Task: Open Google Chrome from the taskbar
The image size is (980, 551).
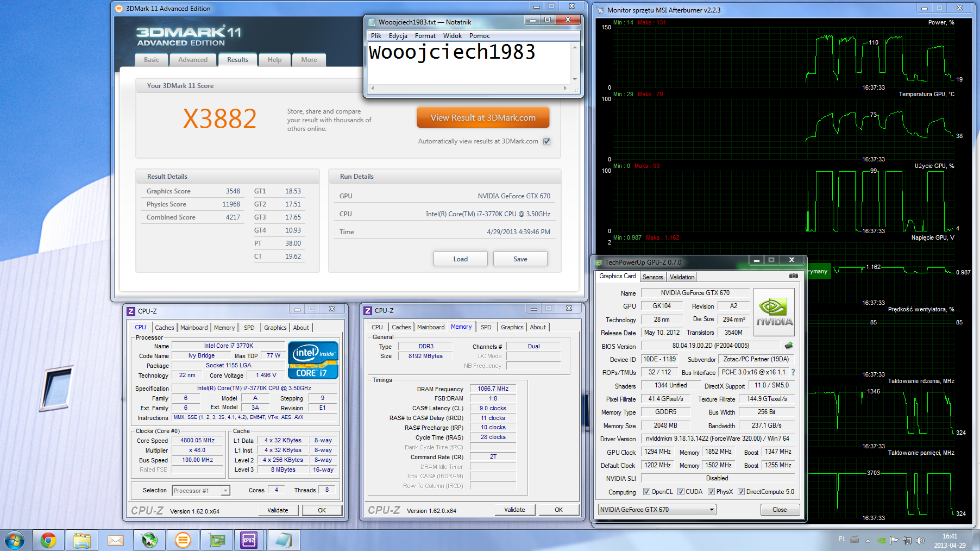Action: pos(48,540)
